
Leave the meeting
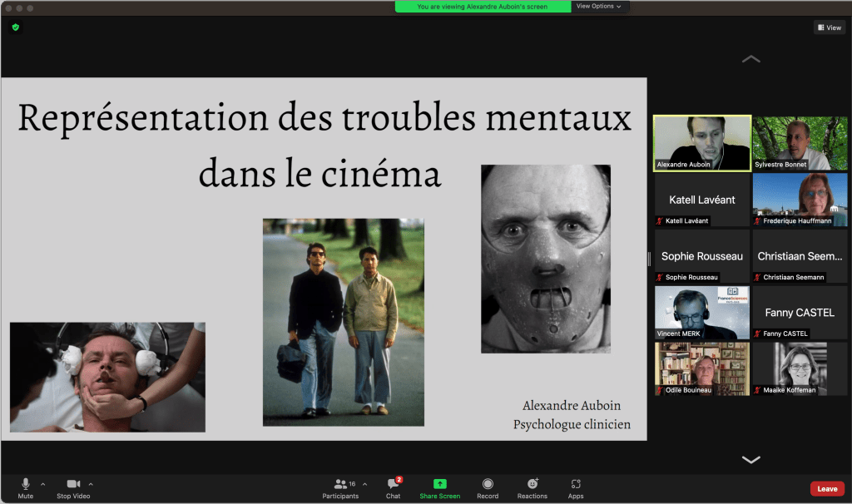826,489
